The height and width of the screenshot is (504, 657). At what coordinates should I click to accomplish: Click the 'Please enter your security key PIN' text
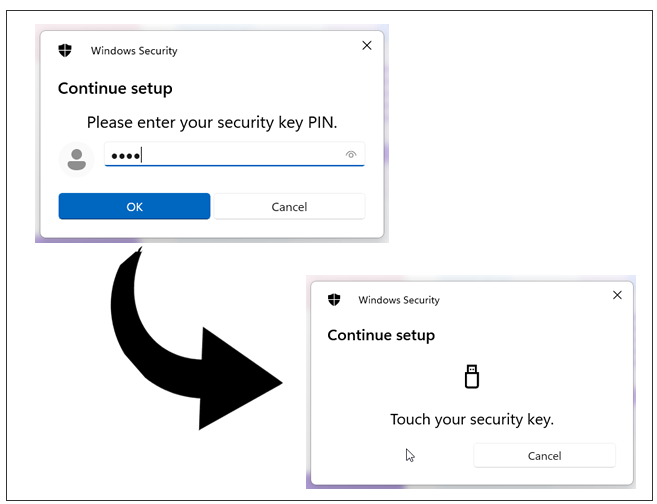pyautogui.click(x=212, y=123)
